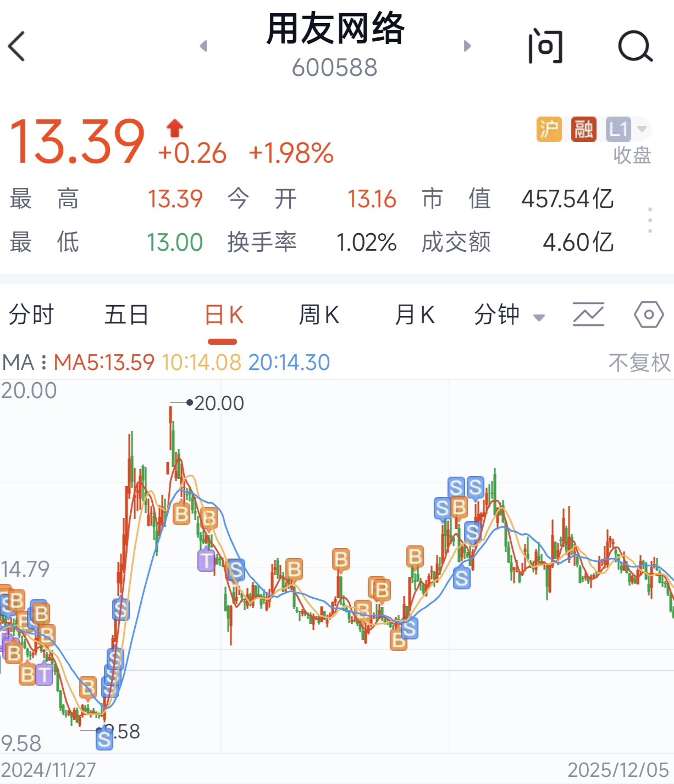674x784 pixels.
Task: Expand the 分钟 interval dropdown
Action: pyautogui.click(x=509, y=315)
